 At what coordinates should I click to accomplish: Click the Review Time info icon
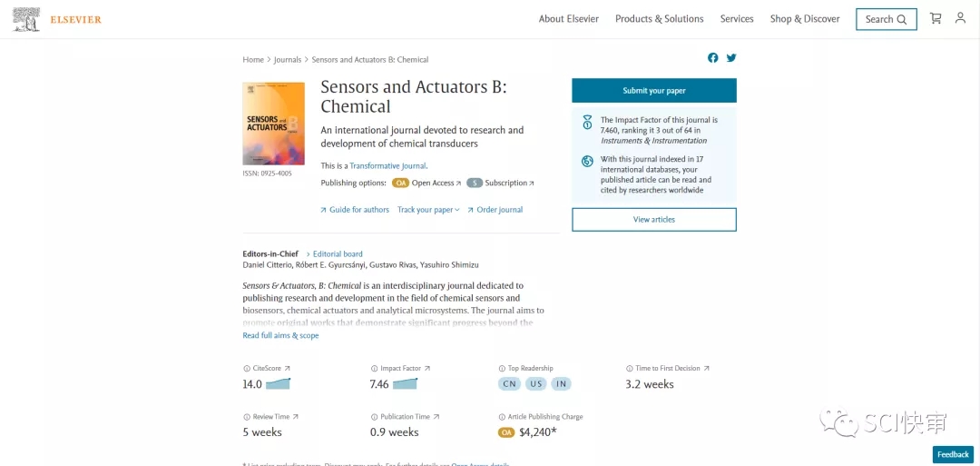[x=246, y=417]
